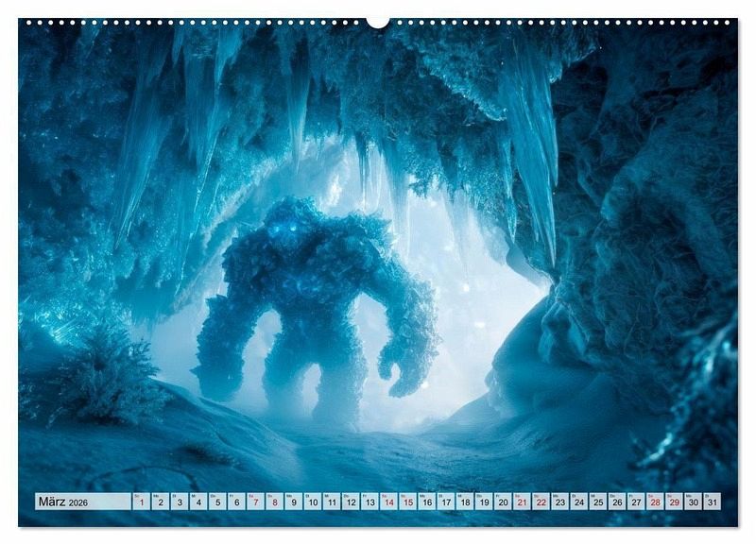Select day 2 in the calendar strip

tap(161, 502)
